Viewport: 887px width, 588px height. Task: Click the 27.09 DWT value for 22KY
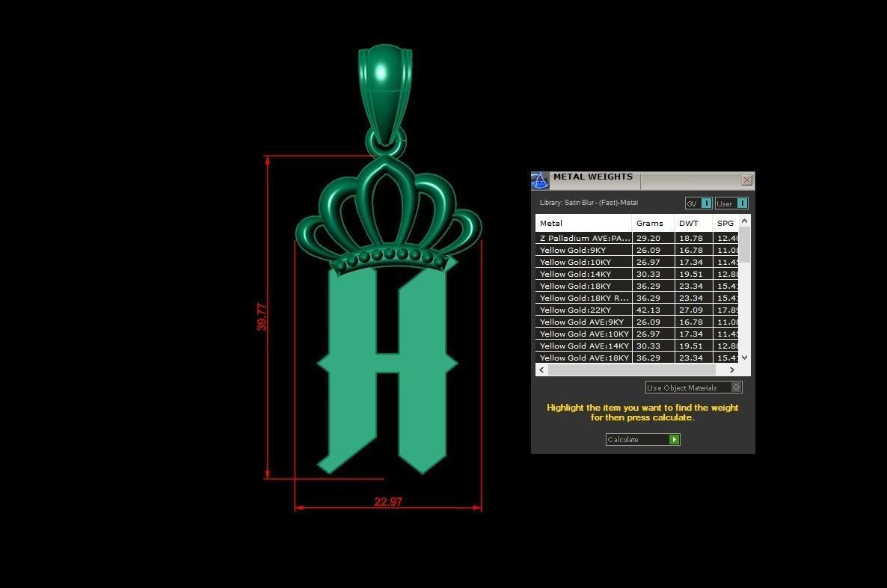tap(691, 310)
